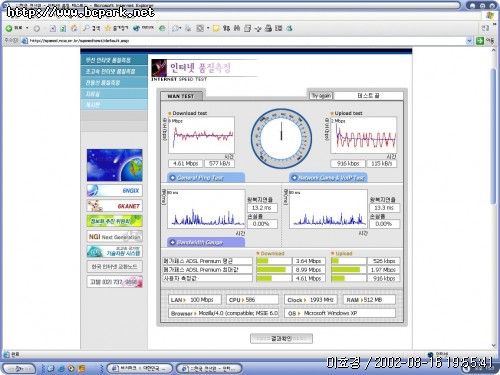Click the Refresh icon in the toolbar
Screen dimensions: 500x375
(63, 29)
